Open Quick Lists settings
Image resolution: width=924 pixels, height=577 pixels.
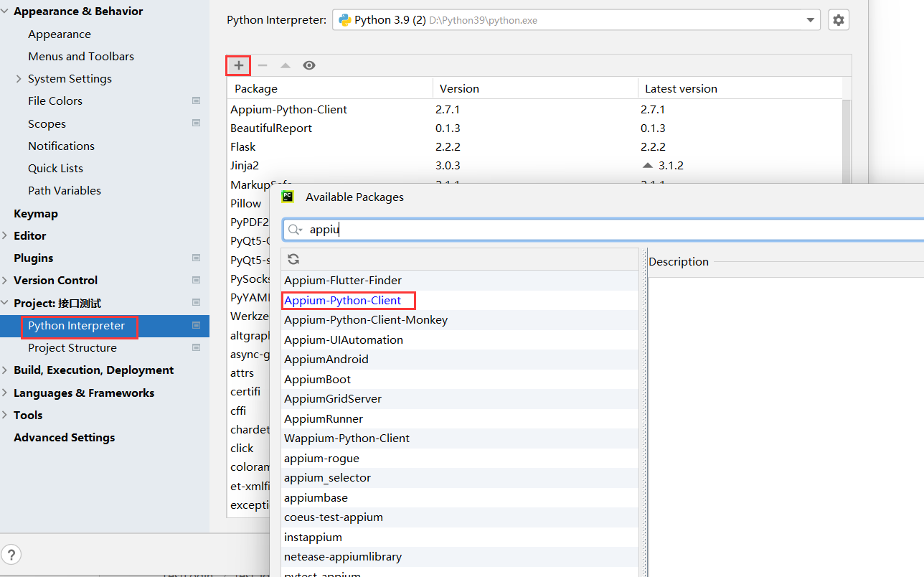pyautogui.click(x=55, y=168)
